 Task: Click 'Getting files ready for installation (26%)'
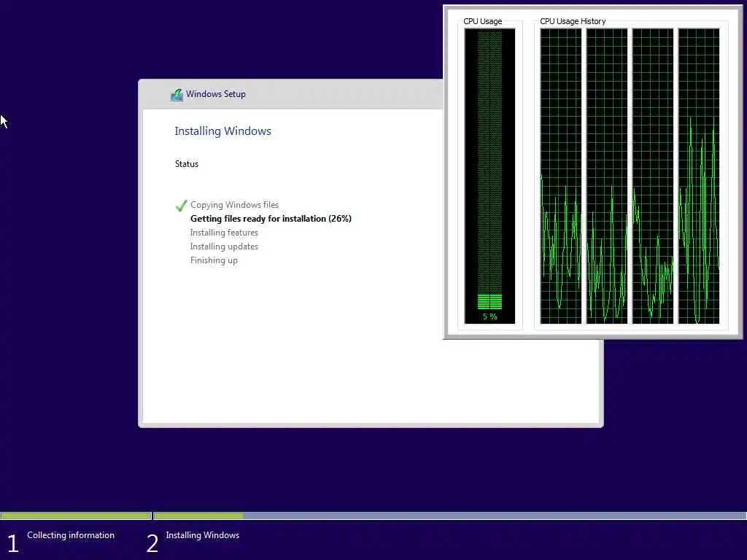(x=271, y=219)
